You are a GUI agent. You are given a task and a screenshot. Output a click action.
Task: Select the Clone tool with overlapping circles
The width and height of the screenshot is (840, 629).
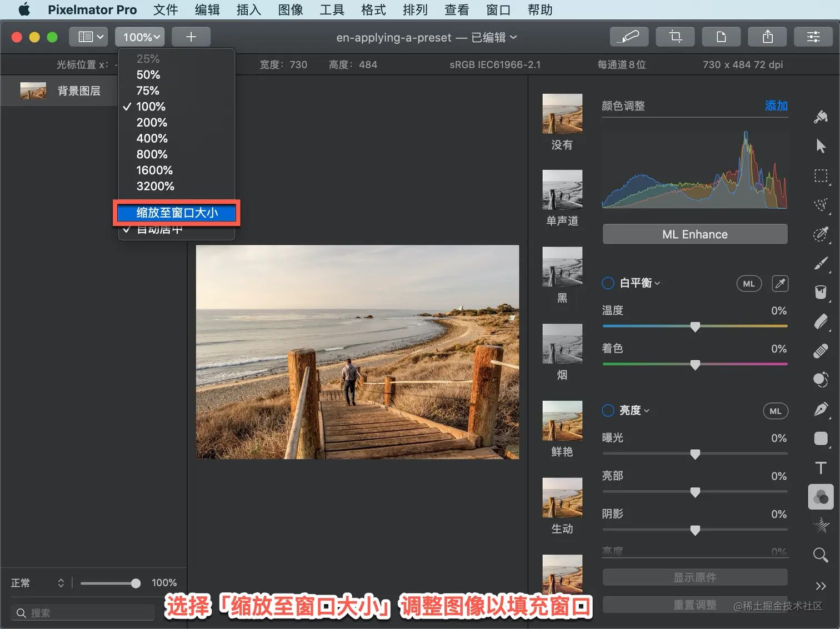tap(821, 380)
